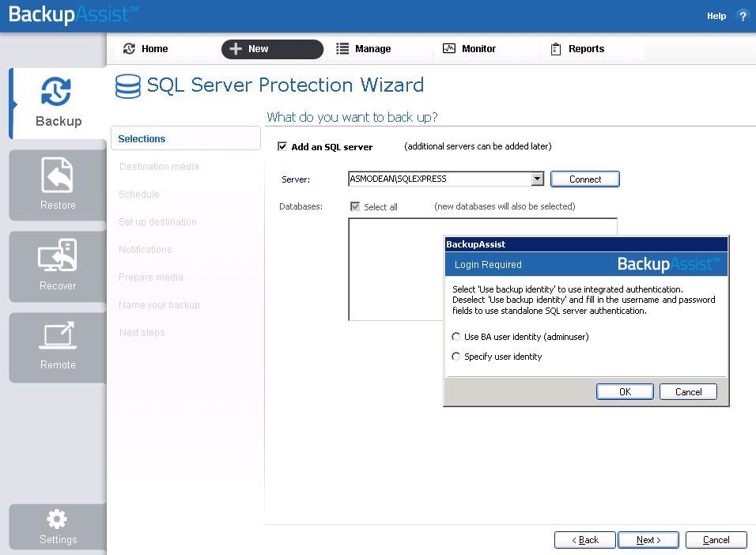Image resolution: width=756 pixels, height=555 pixels.
Task: Click the BackupAssist dialog title bar
Action: coord(586,244)
